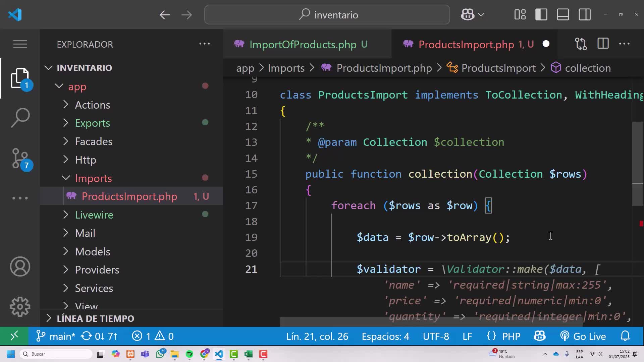Go back using the left arrow
644x362 pixels.
pyautogui.click(x=165, y=15)
